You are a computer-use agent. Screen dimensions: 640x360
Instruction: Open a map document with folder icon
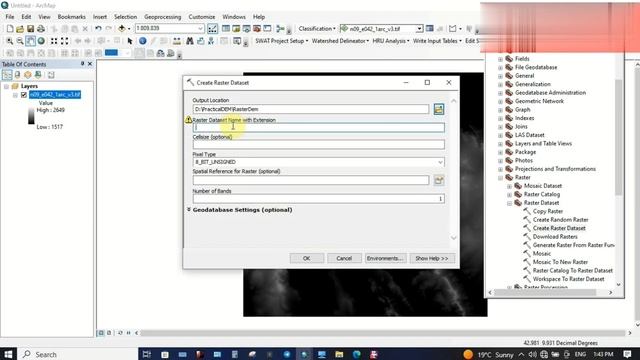(x=20, y=29)
